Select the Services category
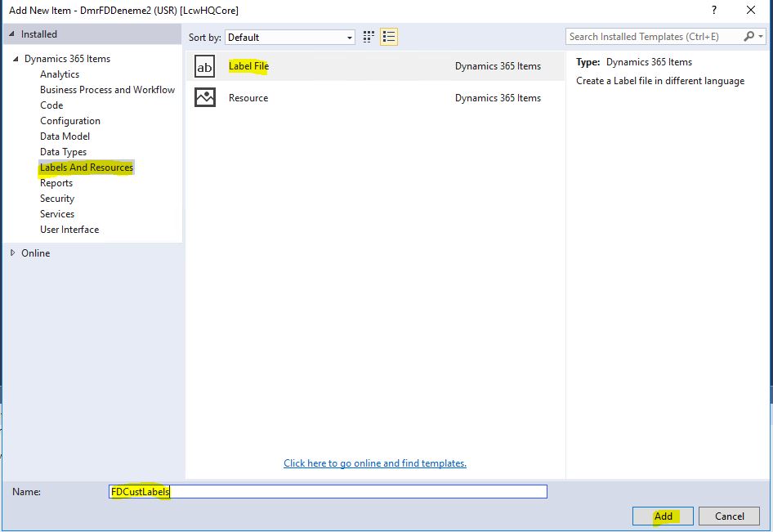 pyautogui.click(x=57, y=214)
